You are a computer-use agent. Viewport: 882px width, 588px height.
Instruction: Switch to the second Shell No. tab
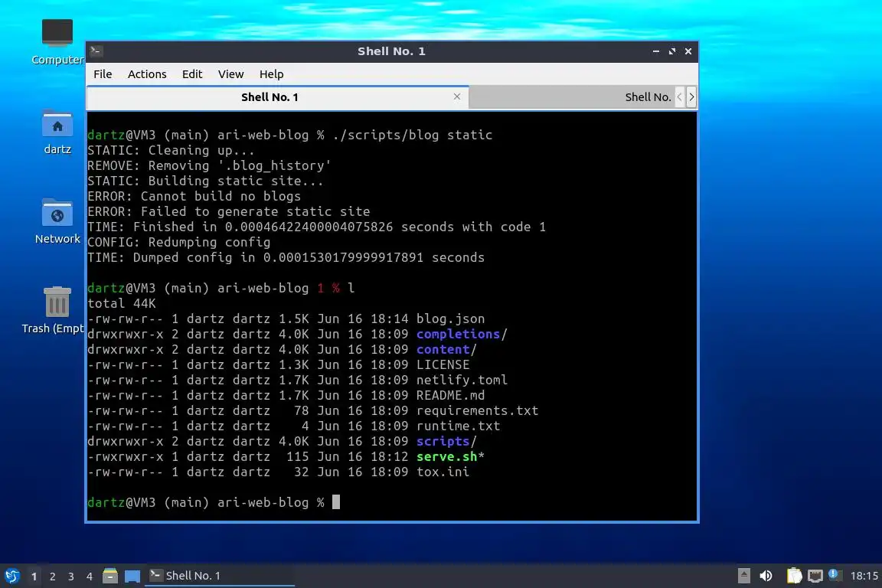pos(571,97)
